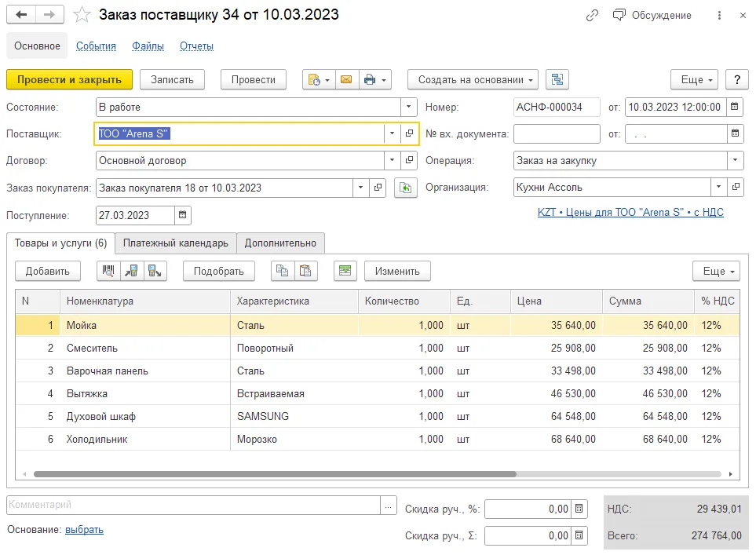This screenshot has height=555, width=756.
Task: Click the envelope email icon
Action: pos(346,79)
